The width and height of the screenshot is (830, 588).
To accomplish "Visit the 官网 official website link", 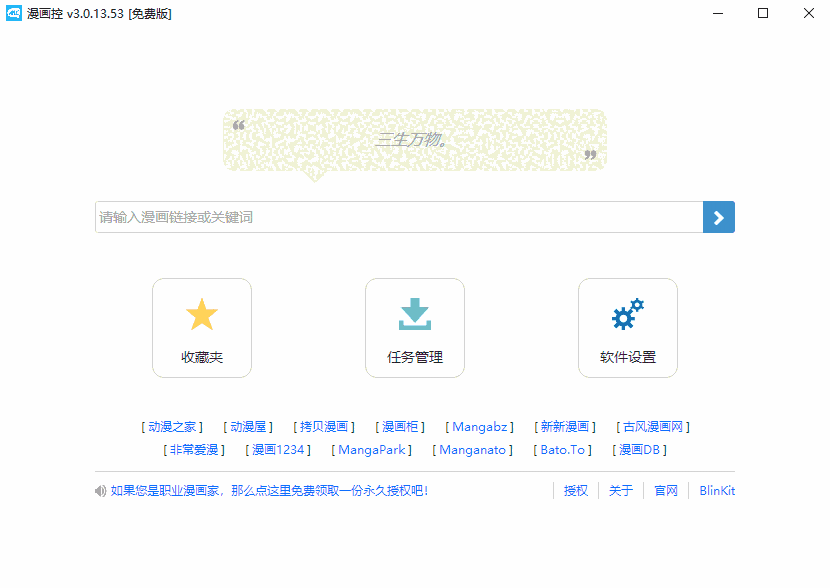I will [665, 490].
